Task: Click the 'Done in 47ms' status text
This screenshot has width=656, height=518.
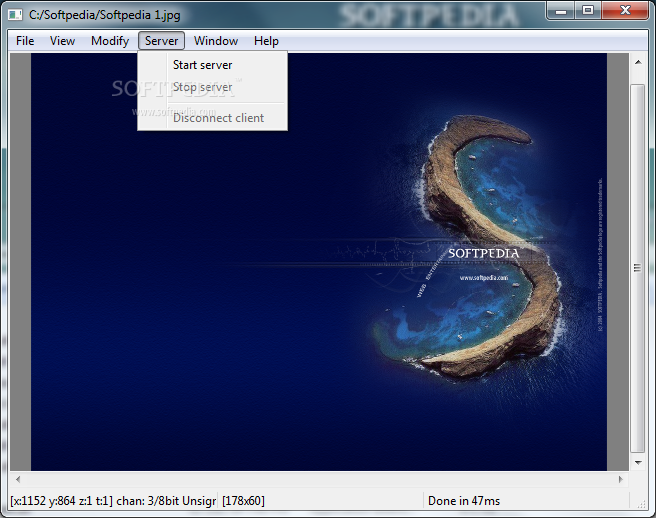Action: pos(464,501)
